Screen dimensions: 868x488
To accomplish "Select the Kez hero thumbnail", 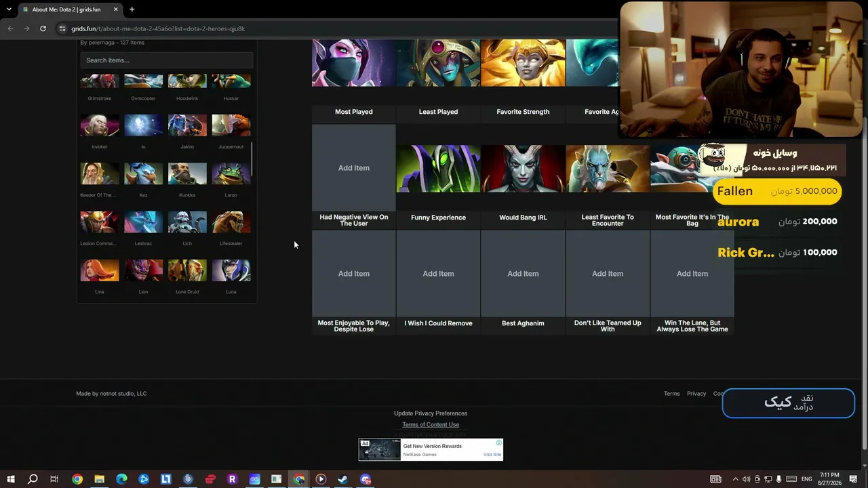I will (x=143, y=174).
